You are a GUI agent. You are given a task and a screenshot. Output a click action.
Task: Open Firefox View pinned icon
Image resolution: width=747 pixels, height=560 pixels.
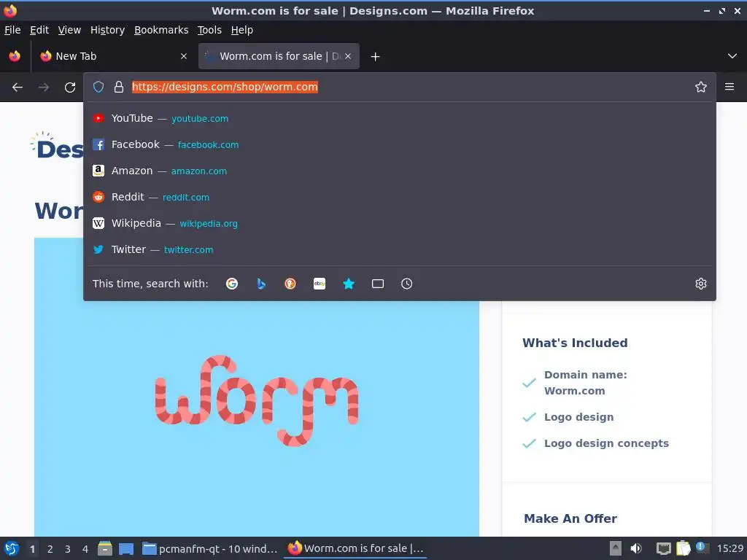15,56
